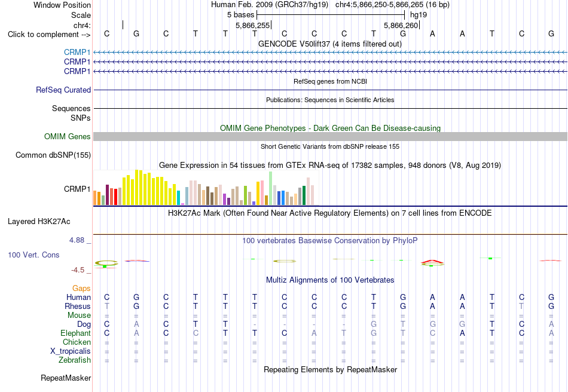
Task: Click the gray OMIM Genes item bar
Action: [330, 136]
